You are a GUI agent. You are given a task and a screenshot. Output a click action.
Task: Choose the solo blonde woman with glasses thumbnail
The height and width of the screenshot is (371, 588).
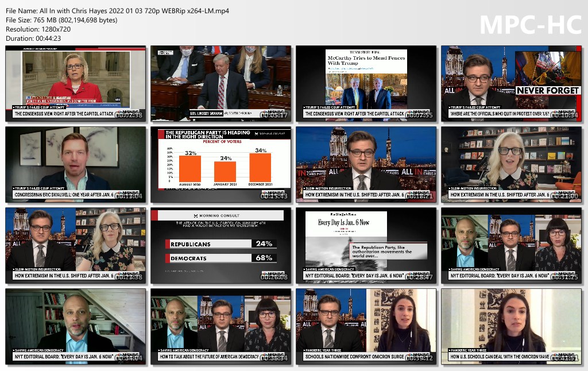(511, 165)
